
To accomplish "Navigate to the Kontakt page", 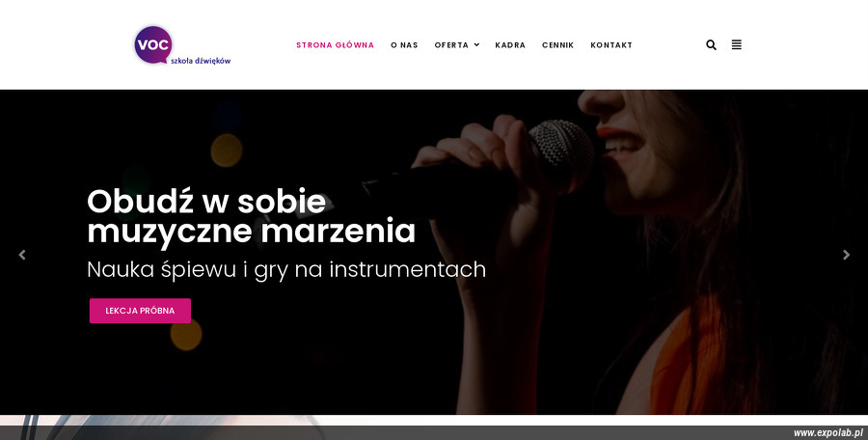I will [x=611, y=45].
